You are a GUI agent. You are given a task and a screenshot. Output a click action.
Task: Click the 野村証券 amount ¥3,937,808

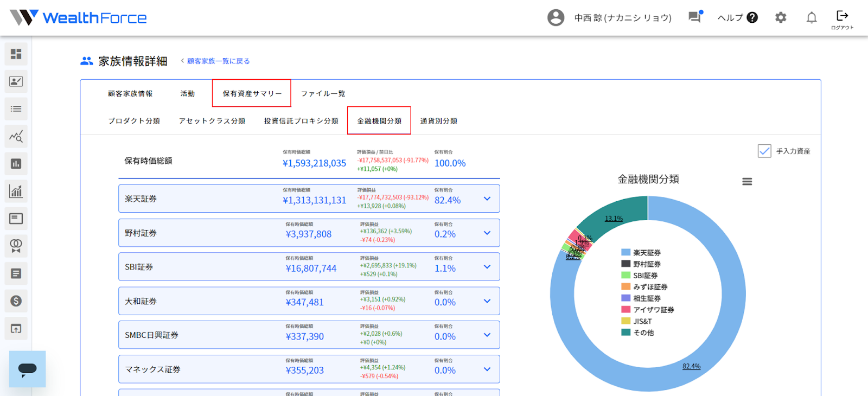point(309,234)
